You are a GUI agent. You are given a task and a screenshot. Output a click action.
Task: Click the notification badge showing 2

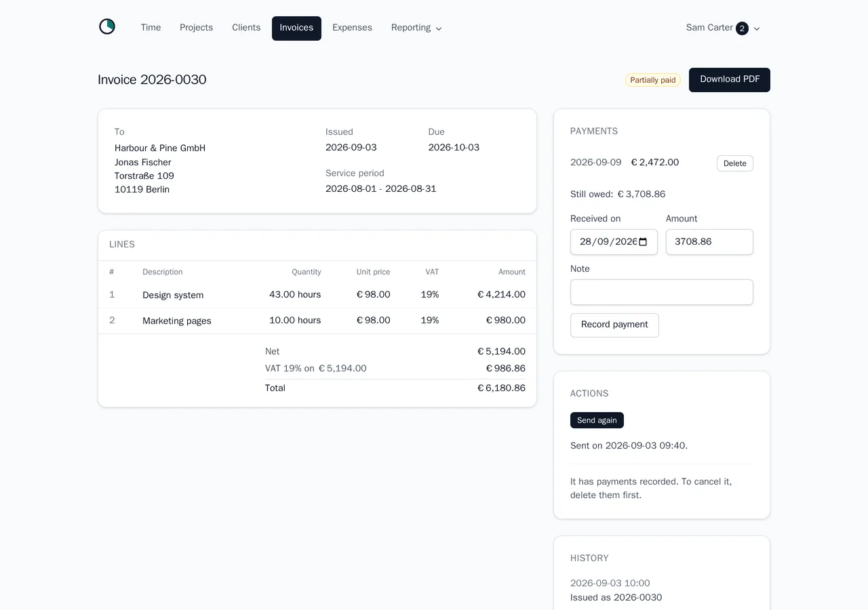pos(742,28)
